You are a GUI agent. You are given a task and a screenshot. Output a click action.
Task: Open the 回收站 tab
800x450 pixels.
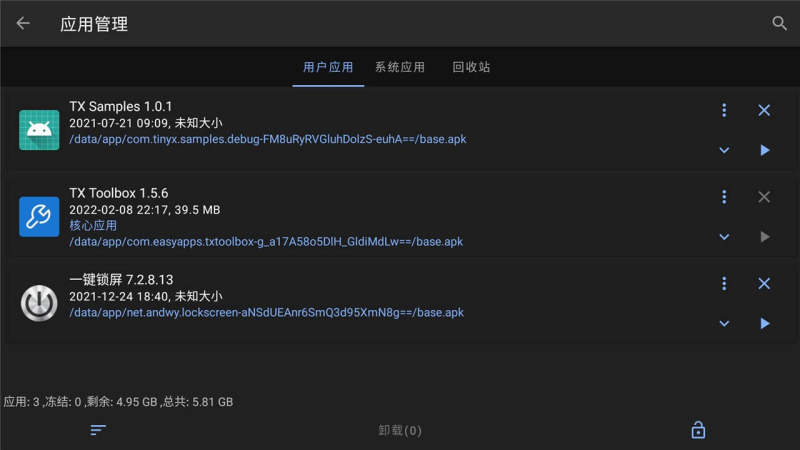click(x=471, y=67)
